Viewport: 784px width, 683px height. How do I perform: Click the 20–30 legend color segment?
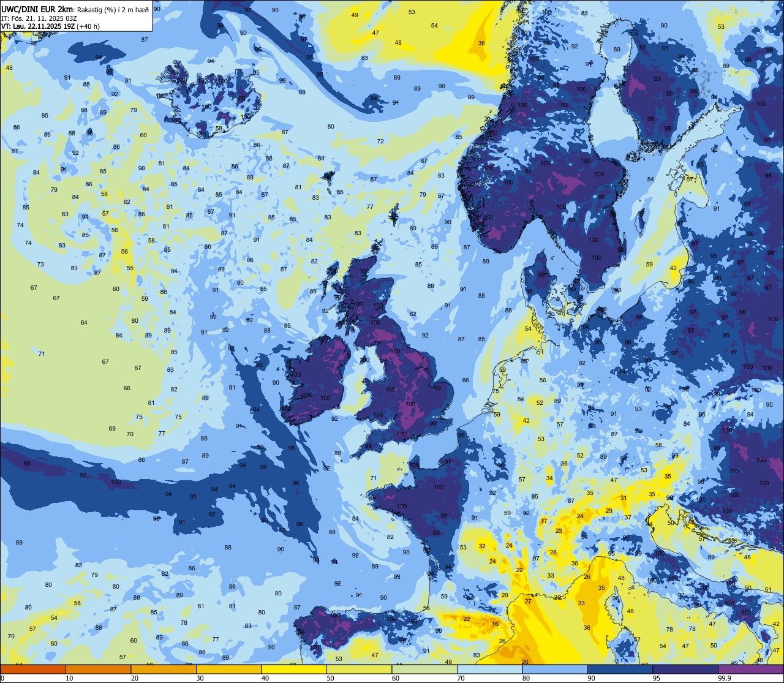point(164,669)
